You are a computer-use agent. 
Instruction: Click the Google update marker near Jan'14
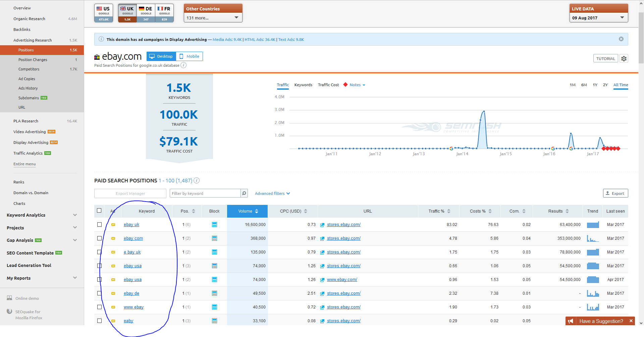coord(451,149)
